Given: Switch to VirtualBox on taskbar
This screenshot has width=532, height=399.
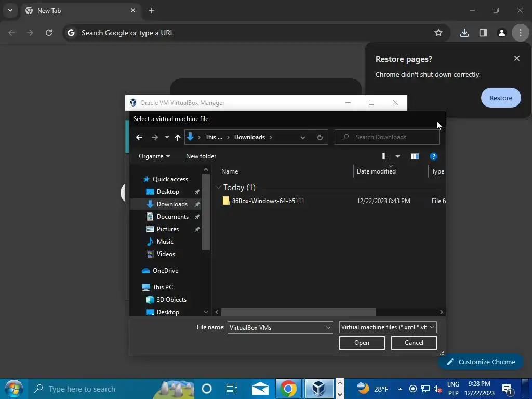Looking at the screenshot, I should [318, 389].
